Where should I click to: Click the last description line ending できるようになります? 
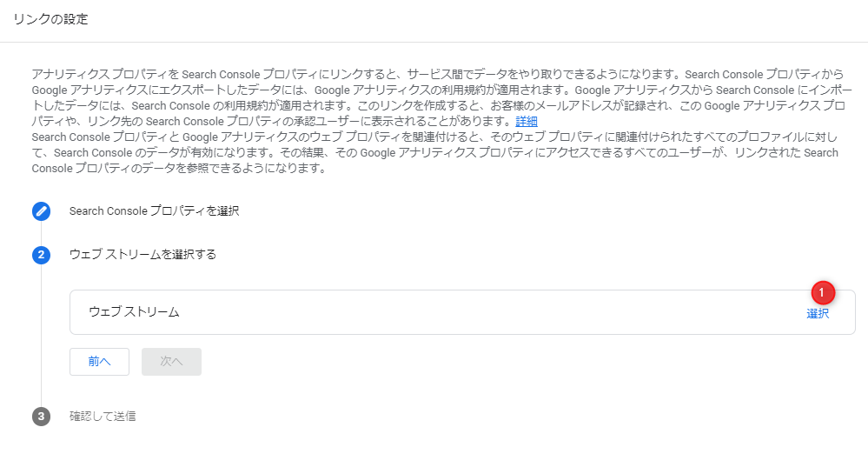point(179,169)
